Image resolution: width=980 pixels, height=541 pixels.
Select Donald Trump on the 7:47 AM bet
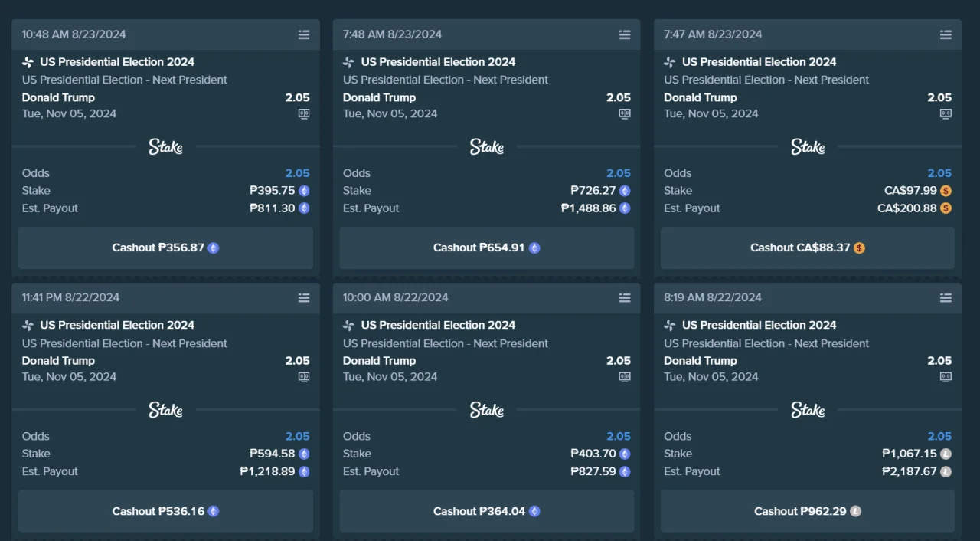point(701,97)
